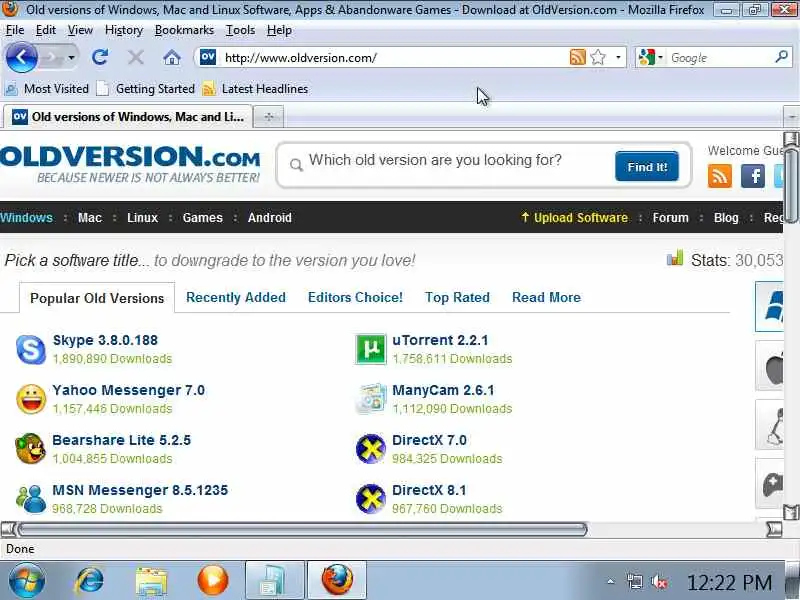Screen dimensions: 800x600
Task: Click the ManyCam icon
Action: pyautogui.click(x=370, y=399)
